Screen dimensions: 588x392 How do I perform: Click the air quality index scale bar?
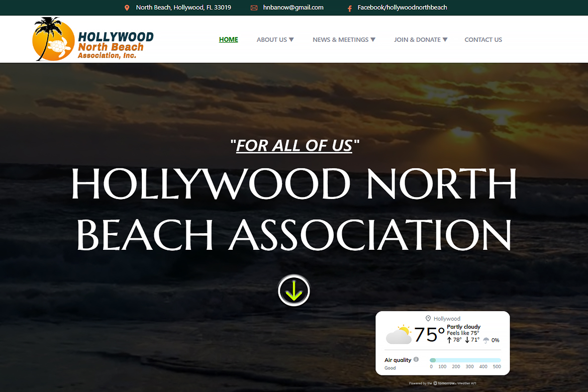[465, 360]
